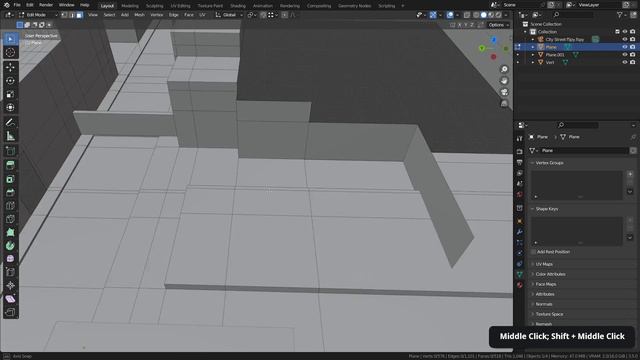
Task: Select the Annotate tool
Action: 10,122
